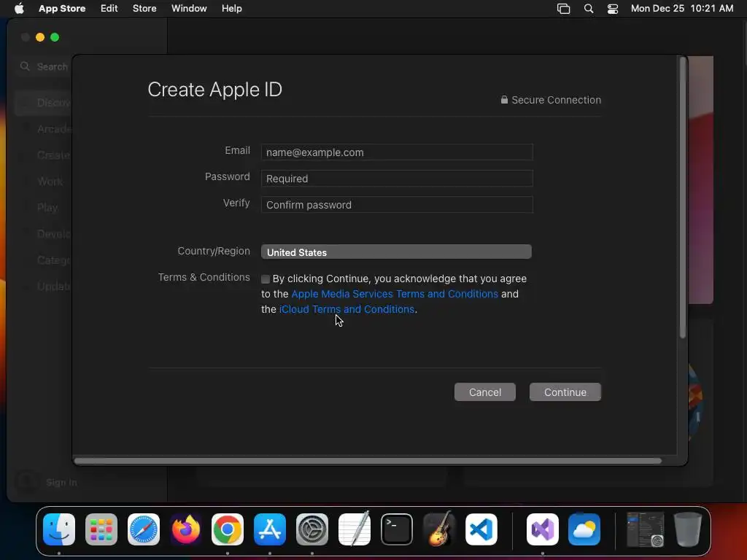Screen dimensions: 747x560
Task: Click the search magnifier in App Store sidebar
Action: (25, 66)
